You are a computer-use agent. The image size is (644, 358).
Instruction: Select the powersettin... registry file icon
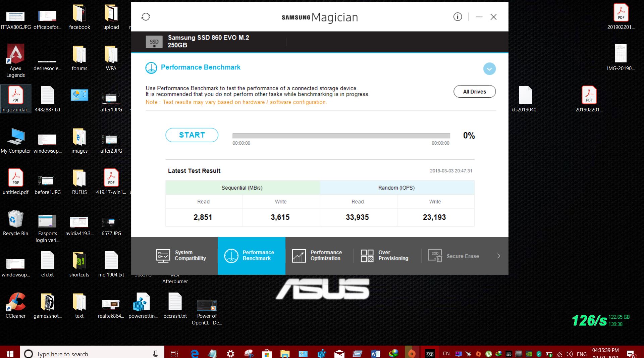click(x=143, y=305)
